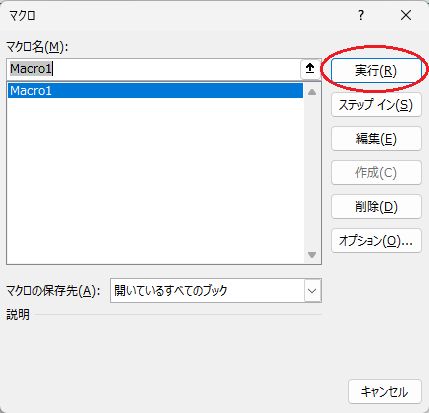The height and width of the screenshot is (413, 429).
Task: Click the ステップ イン(S) button
Action: click(376, 105)
